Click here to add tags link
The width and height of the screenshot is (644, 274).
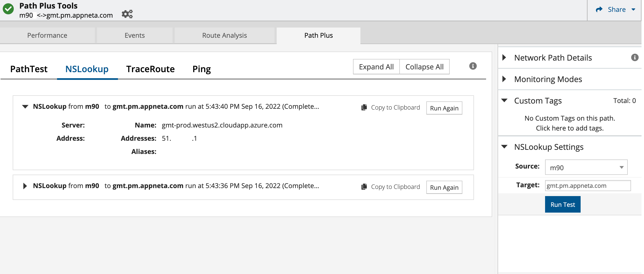coord(569,128)
